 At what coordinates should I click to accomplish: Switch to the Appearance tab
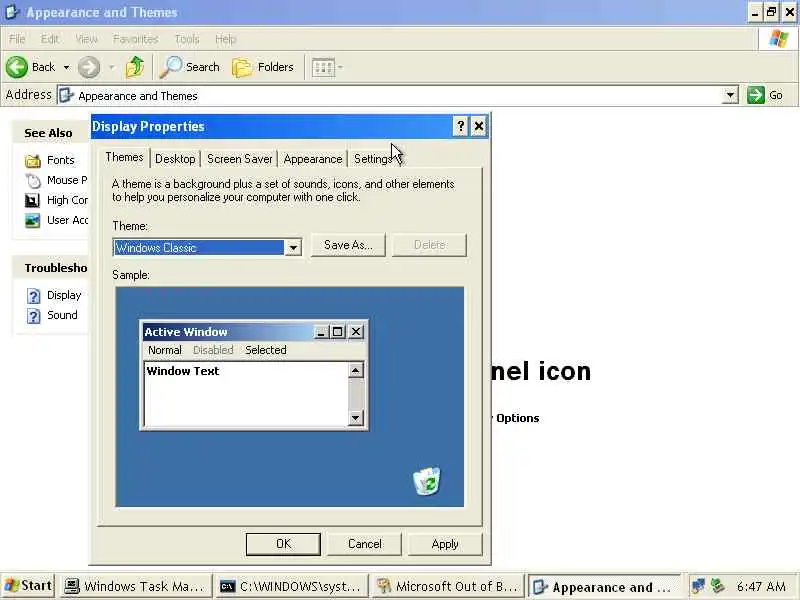(313, 159)
